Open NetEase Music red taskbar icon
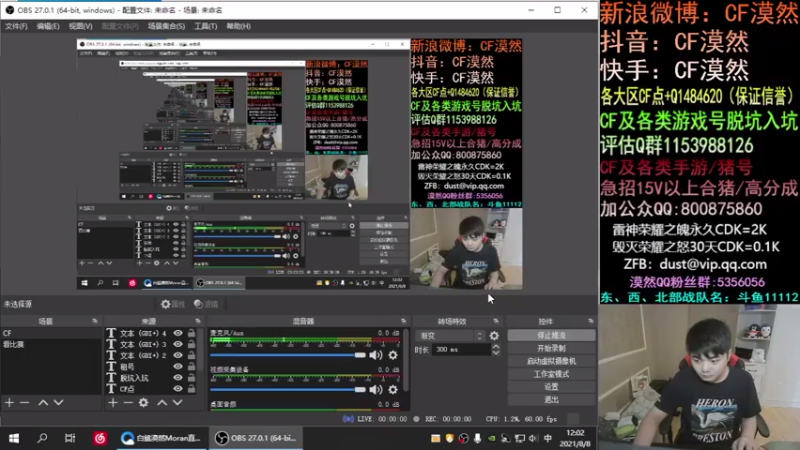 click(x=100, y=438)
